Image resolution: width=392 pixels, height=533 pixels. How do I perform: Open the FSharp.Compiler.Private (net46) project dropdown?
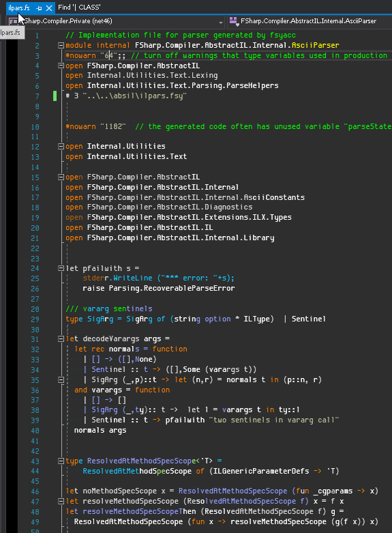pos(116,21)
